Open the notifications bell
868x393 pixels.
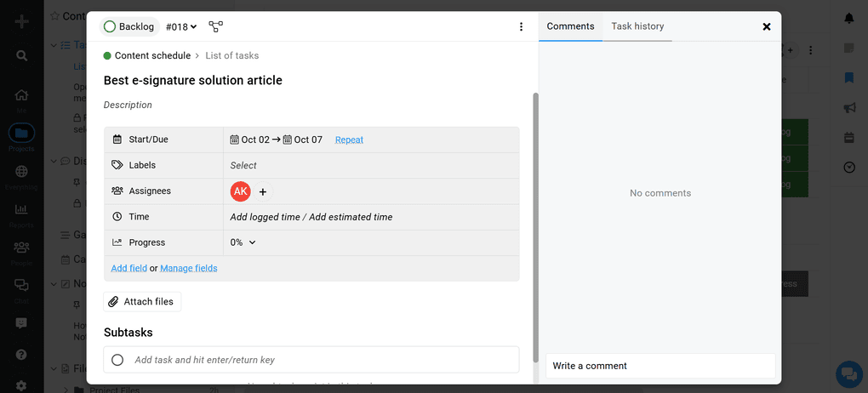point(849,19)
